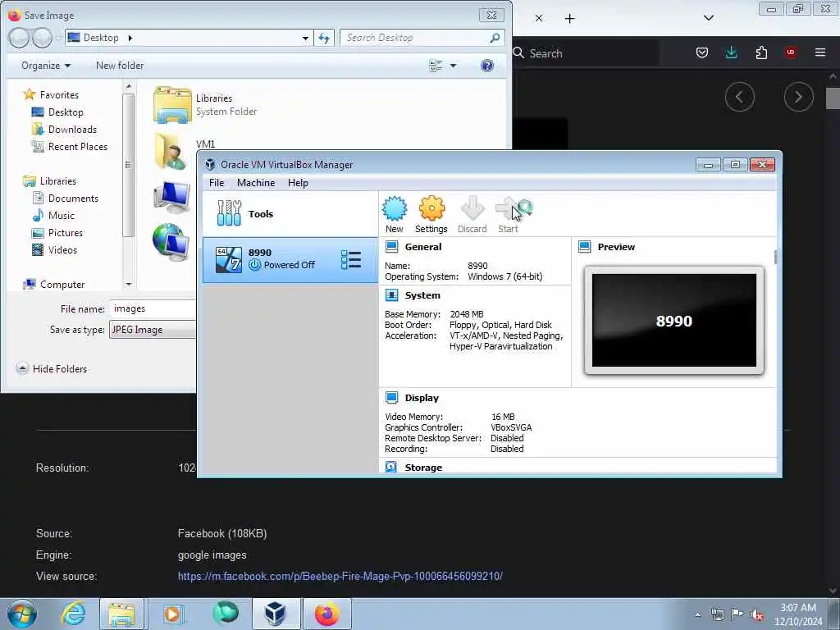Open the Windows Start menu

click(x=22, y=614)
